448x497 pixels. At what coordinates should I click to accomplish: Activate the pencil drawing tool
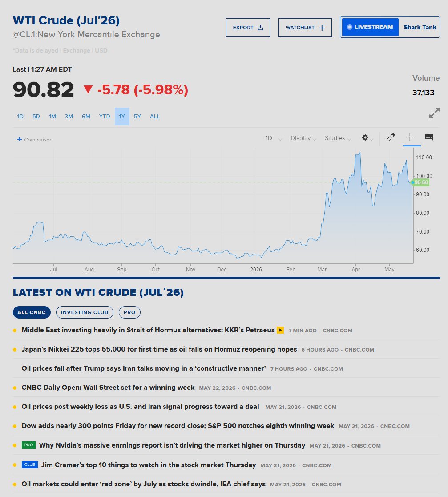click(391, 137)
